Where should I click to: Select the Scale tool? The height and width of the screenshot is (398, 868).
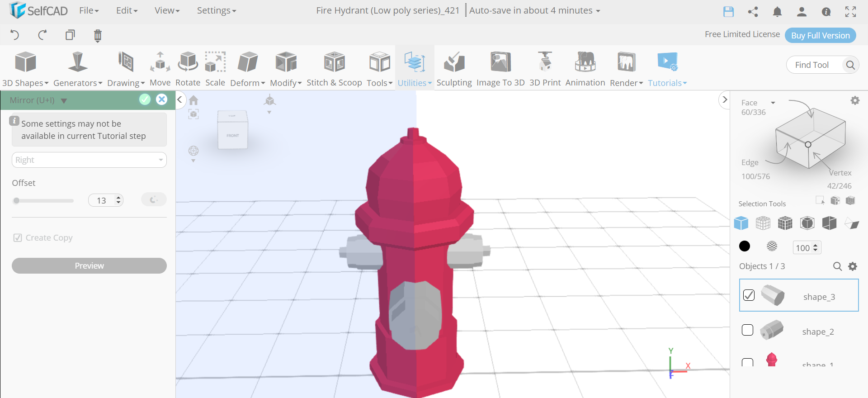[x=215, y=69]
